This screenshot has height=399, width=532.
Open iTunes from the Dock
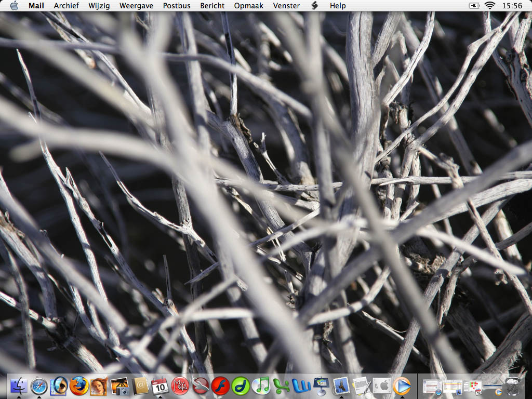click(x=261, y=386)
